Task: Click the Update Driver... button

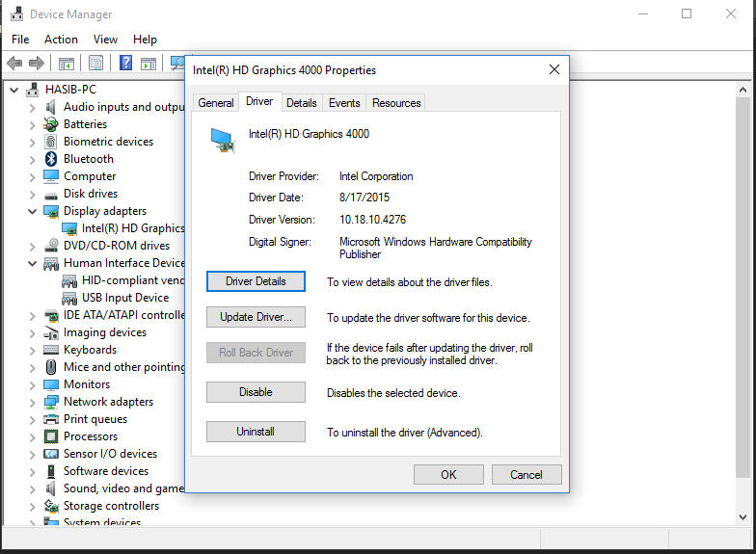Action: [256, 317]
